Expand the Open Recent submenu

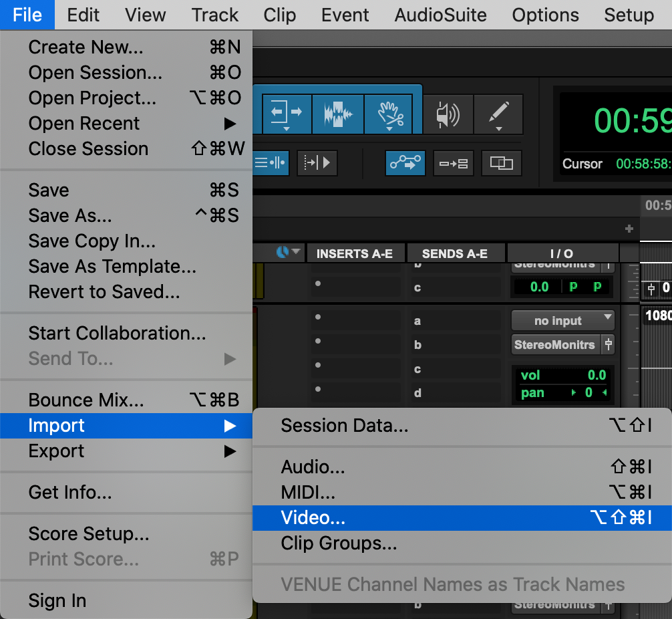coord(126,124)
